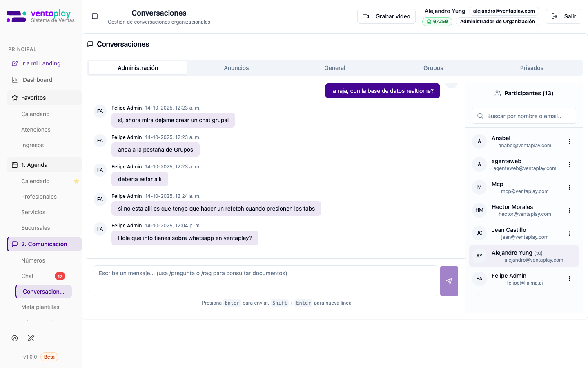Open the three-dot menu for Anabel
588x368 pixels.
pos(570,141)
